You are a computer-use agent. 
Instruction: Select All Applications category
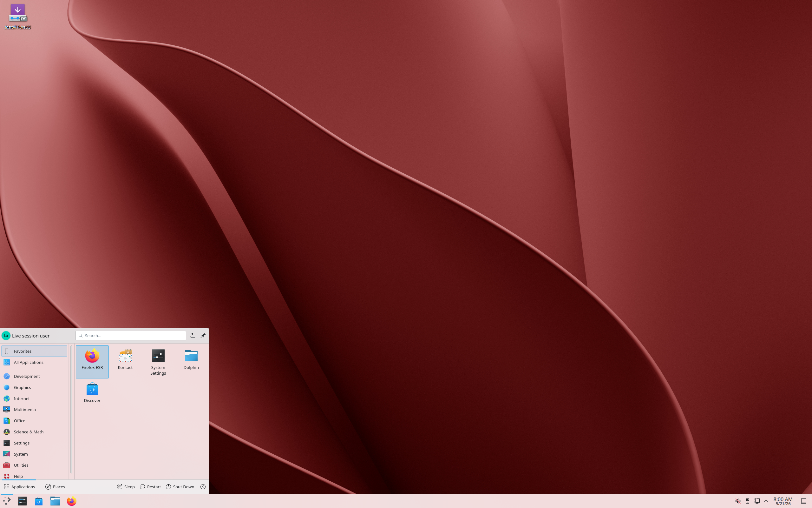34,362
